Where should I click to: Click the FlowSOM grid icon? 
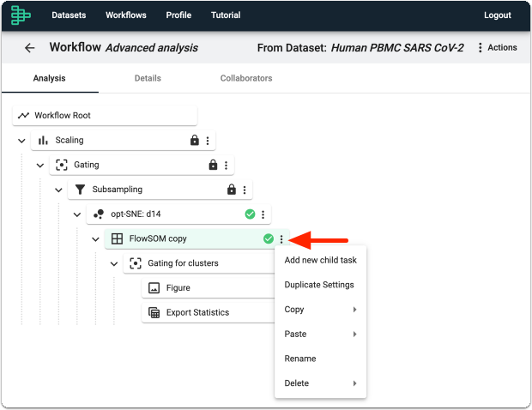[117, 238]
